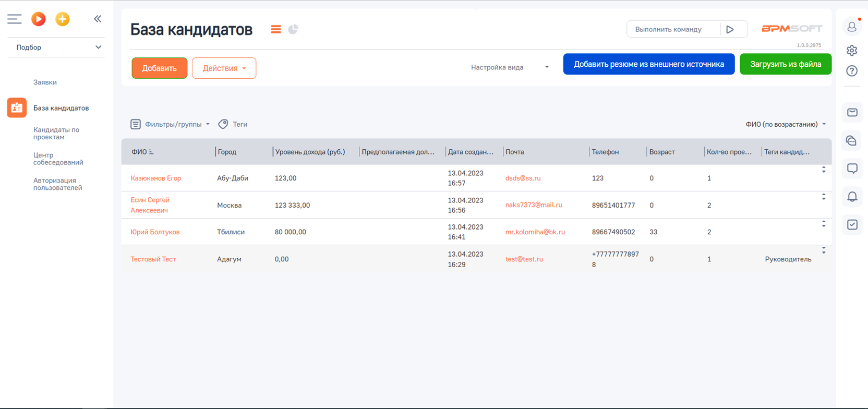The width and height of the screenshot is (868, 409).
Task: Open system settings gear icon
Action: 852,51
